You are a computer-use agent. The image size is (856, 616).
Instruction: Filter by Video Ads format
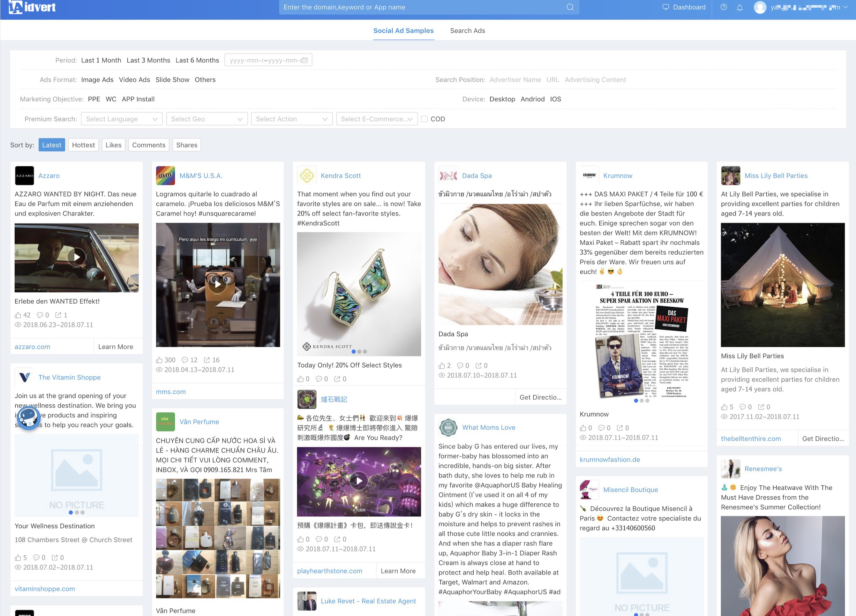[134, 80]
